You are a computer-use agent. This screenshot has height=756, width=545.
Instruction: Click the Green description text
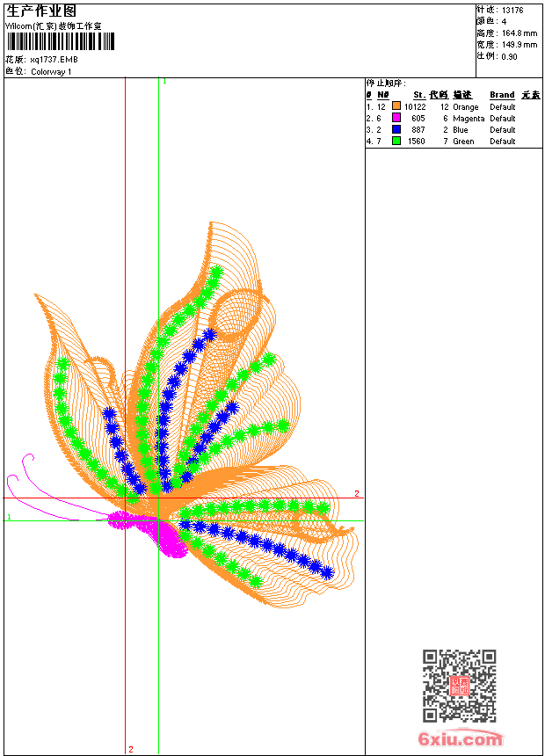pos(463,142)
